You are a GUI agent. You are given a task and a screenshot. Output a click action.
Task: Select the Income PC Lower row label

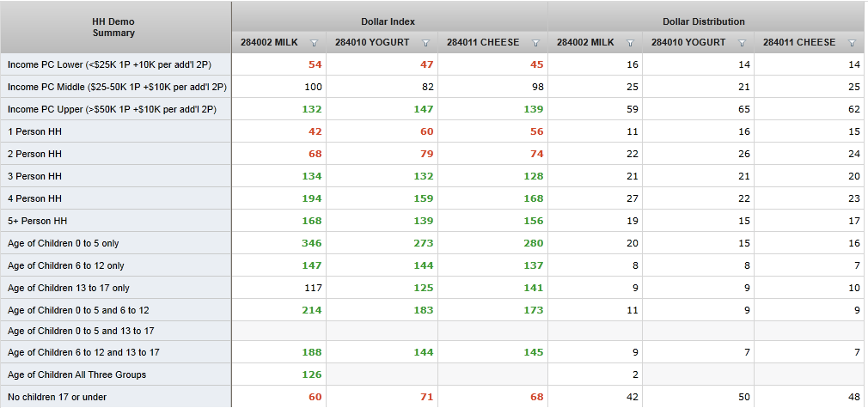pyautogui.click(x=109, y=64)
